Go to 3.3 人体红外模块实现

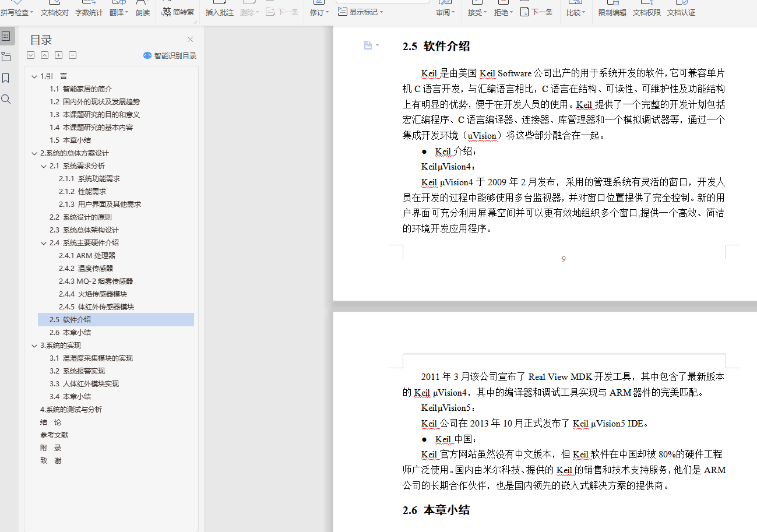coord(84,384)
